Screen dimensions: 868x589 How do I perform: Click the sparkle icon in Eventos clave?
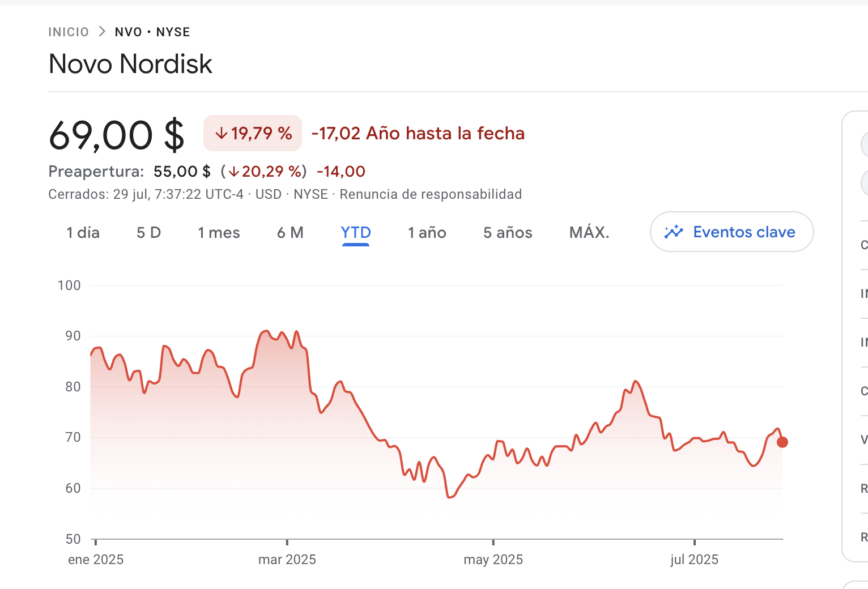point(674,232)
